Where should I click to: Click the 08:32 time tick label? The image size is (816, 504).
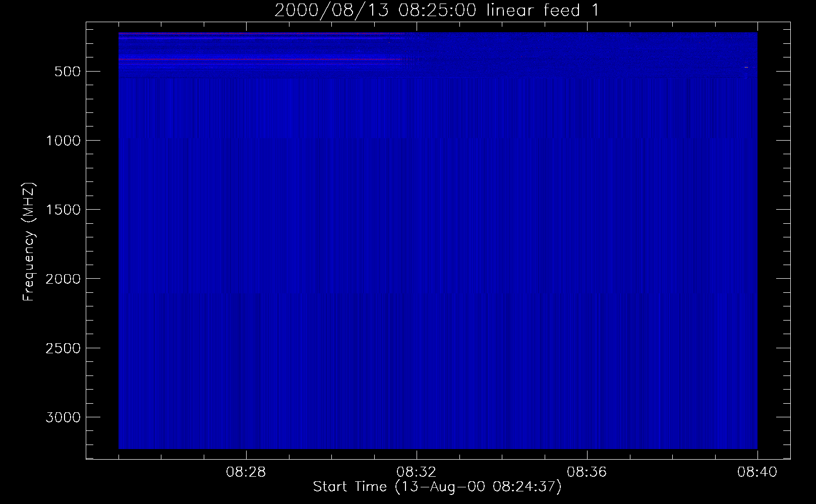417,472
